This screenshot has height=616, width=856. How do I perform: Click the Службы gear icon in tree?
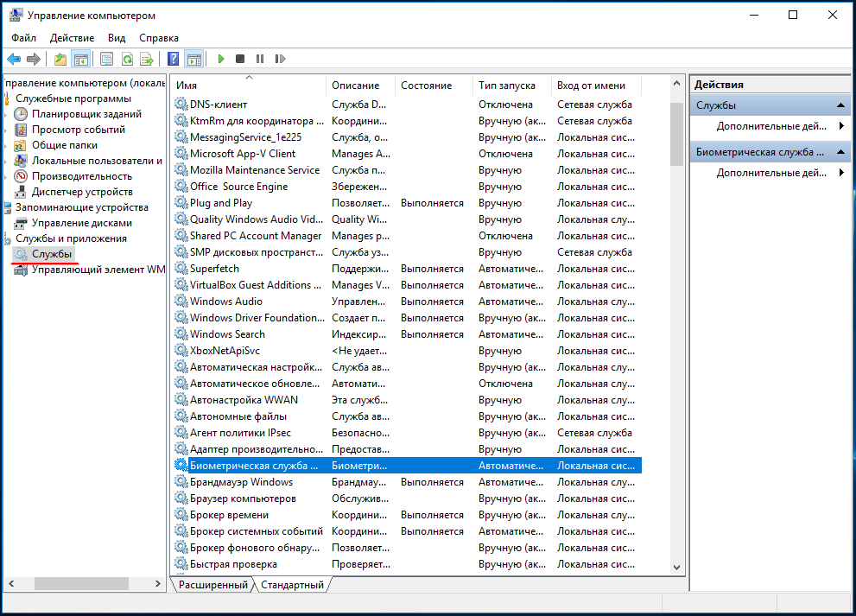[21, 254]
